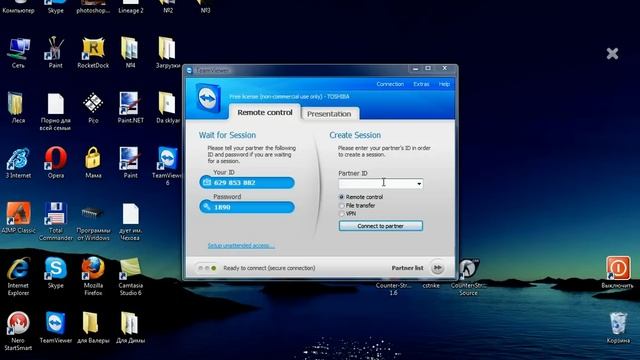Select the File transfer radio option
The height and width of the screenshot is (360, 640).
click(342, 206)
